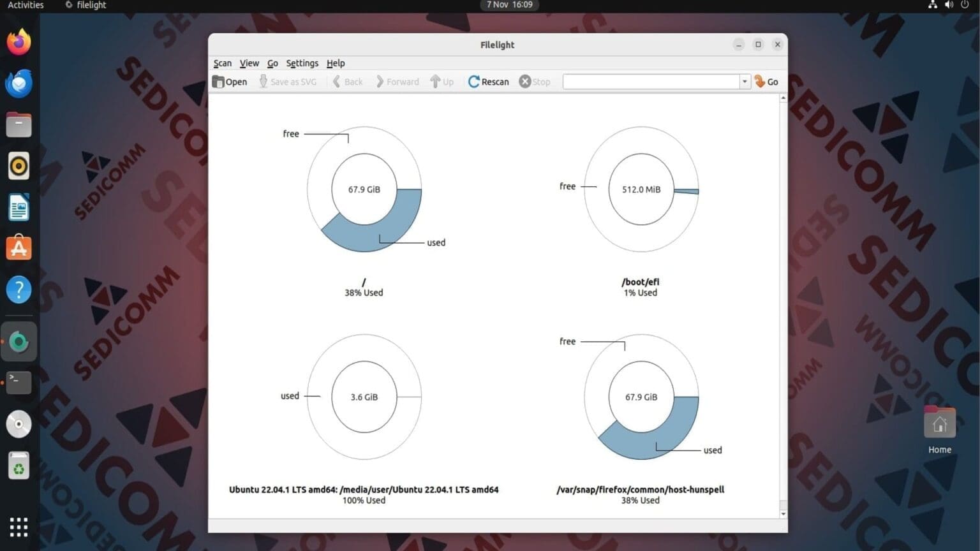Click the Open folder toolbar button

tap(230, 82)
